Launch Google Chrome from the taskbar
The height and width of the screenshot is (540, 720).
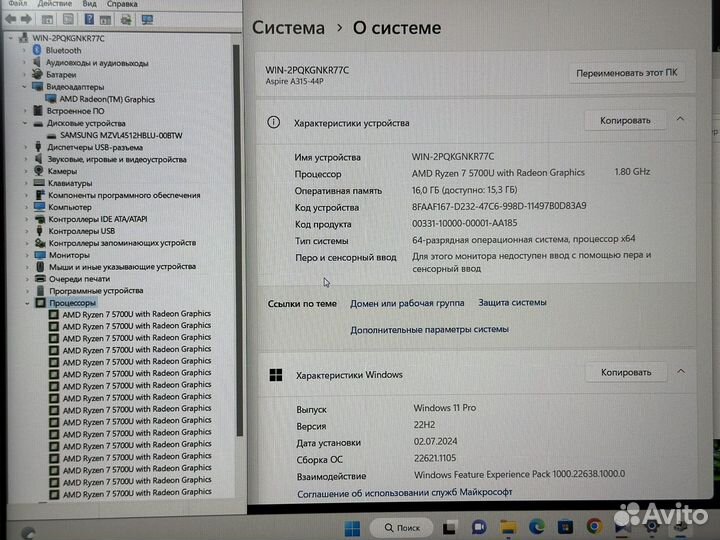[594, 526]
